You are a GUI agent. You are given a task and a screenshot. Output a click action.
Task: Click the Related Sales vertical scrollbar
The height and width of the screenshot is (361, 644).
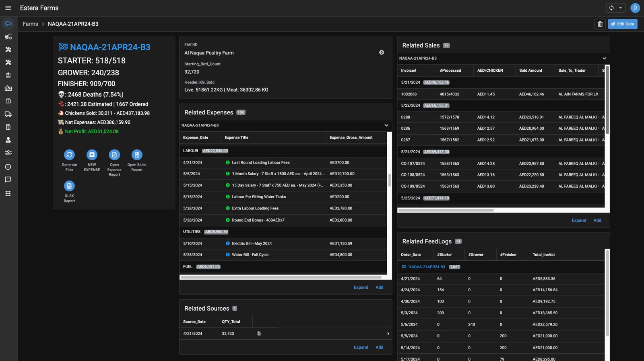pyautogui.click(x=607, y=100)
